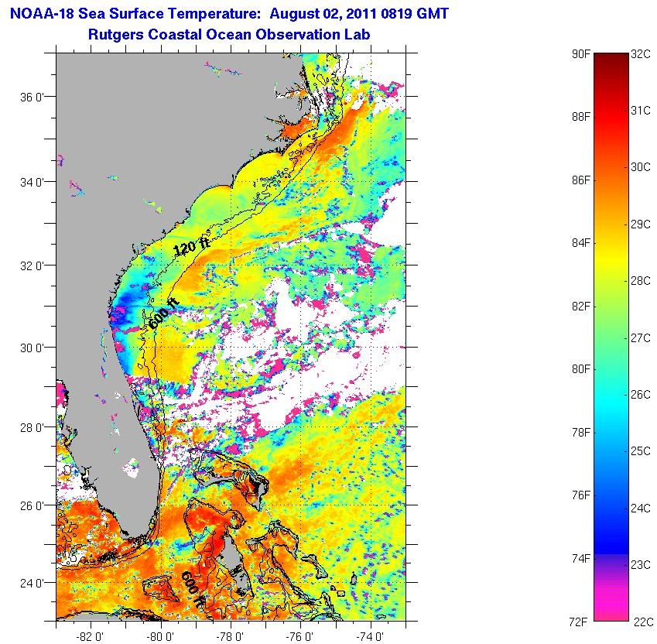Viewport: 657px width, 644px height.
Task: Click the 26 0' latitude label
Action: tap(32, 505)
